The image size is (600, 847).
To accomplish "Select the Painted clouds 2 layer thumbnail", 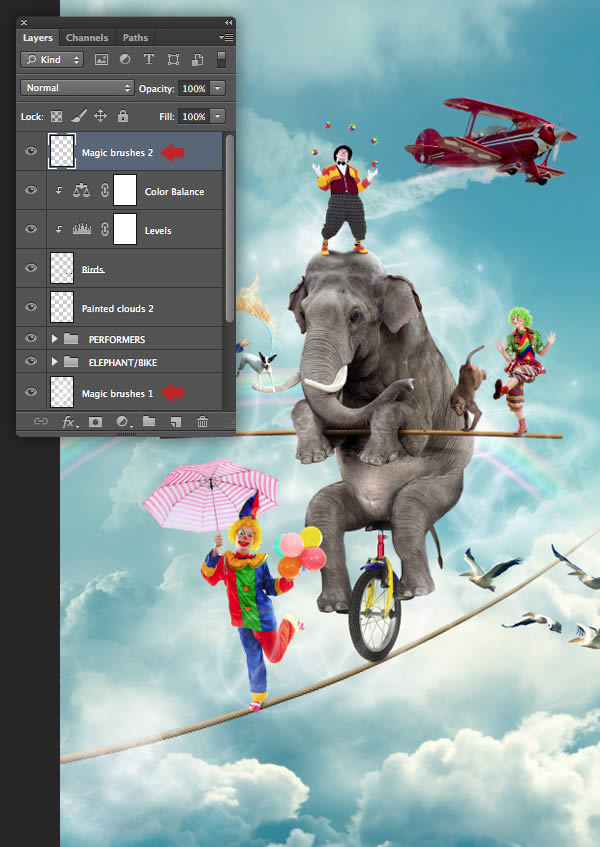I will coord(62,307).
